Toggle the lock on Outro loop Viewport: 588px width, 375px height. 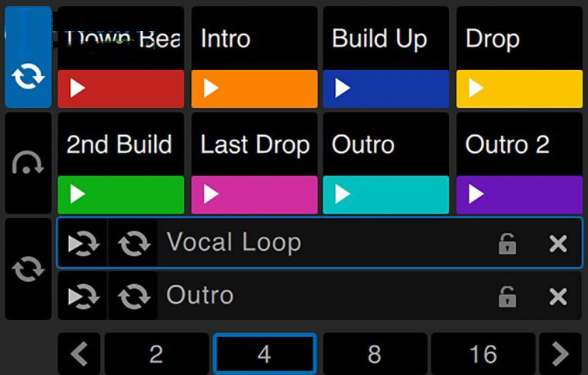pyautogui.click(x=507, y=297)
